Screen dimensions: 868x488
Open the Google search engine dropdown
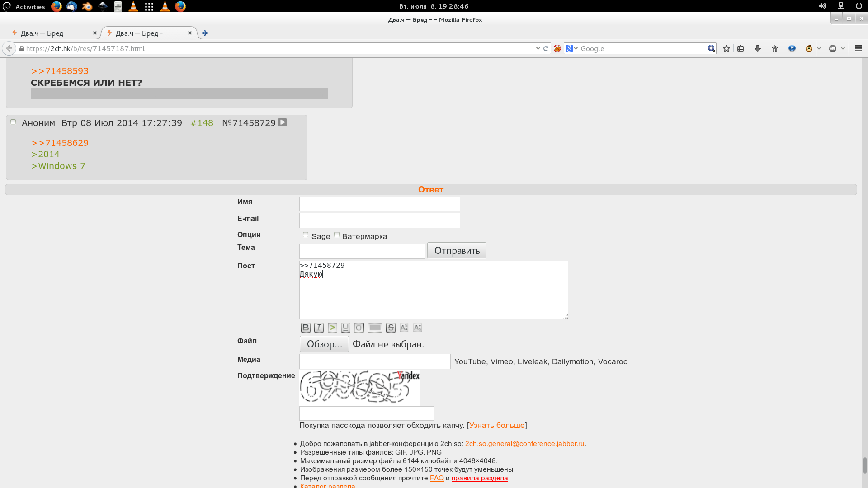click(571, 48)
